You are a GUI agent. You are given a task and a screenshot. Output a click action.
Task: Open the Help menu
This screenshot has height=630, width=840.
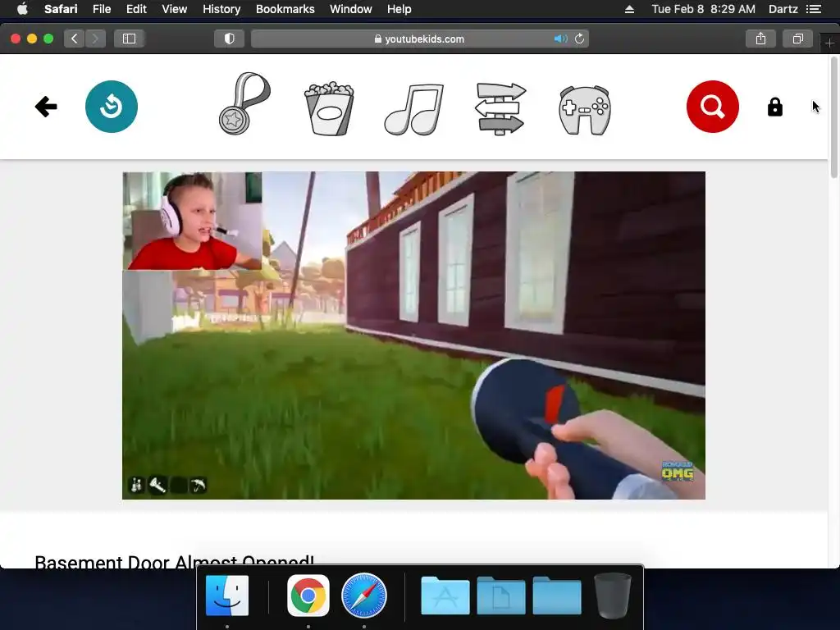[399, 9]
